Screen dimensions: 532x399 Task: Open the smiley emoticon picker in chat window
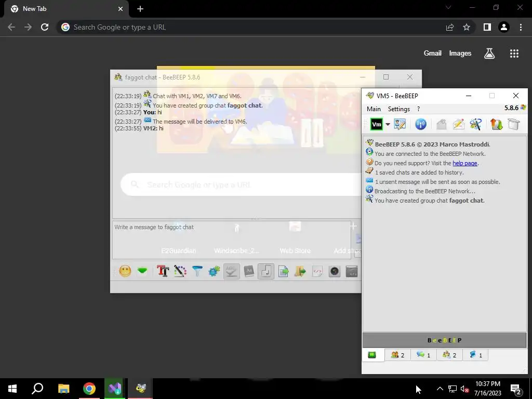tap(125, 271)
